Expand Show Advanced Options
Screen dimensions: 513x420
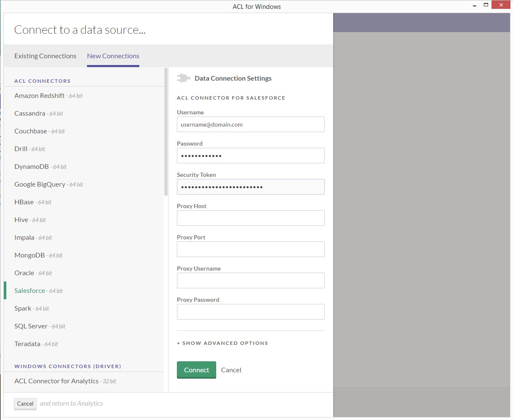223,343
